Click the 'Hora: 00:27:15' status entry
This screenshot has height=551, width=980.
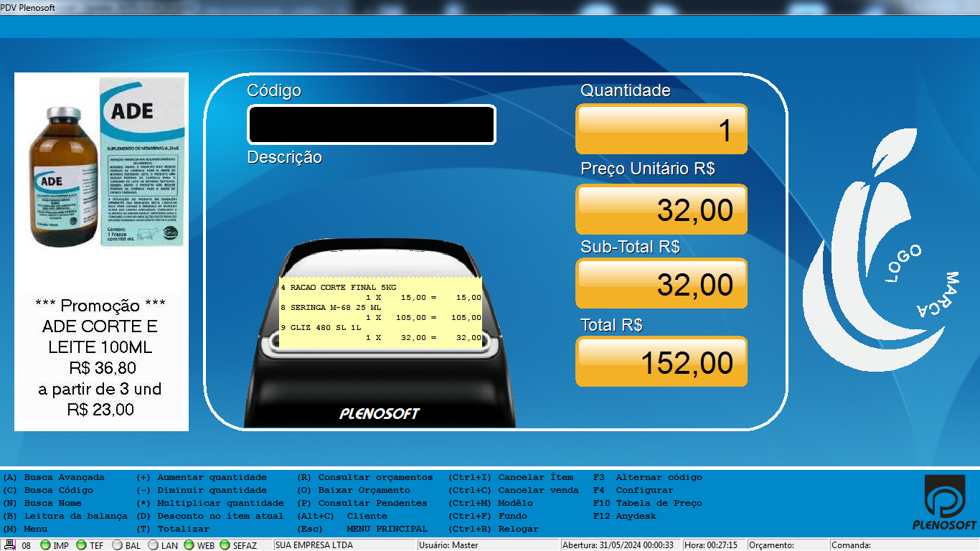(x=711, y=545)
